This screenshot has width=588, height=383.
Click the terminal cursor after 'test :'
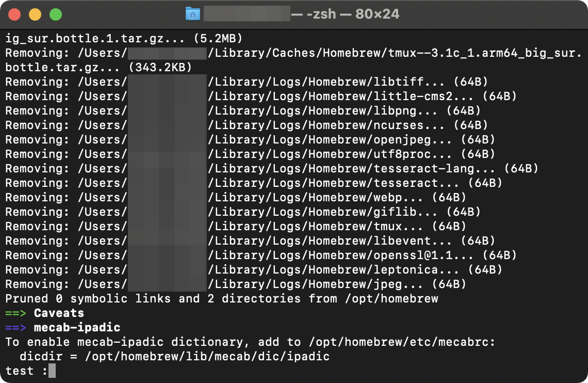point(52,371)
